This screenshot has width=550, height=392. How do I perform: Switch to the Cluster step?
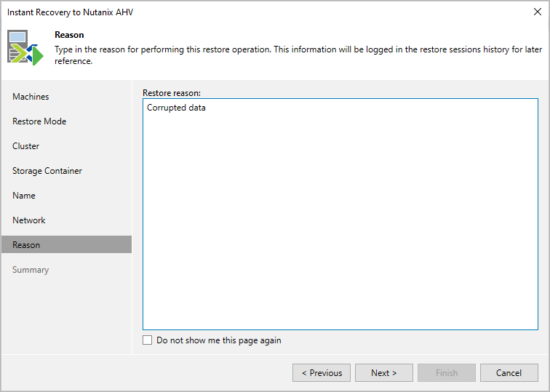point(26,146)
